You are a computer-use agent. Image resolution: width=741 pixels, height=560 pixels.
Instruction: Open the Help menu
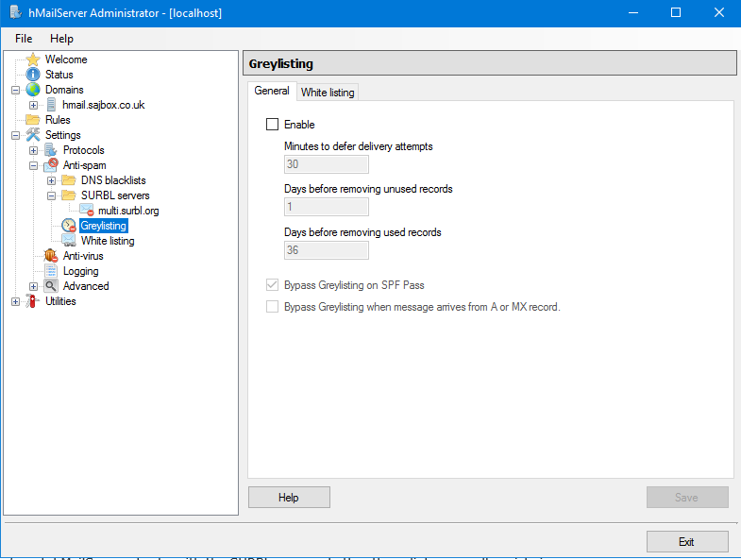(62, 39)
